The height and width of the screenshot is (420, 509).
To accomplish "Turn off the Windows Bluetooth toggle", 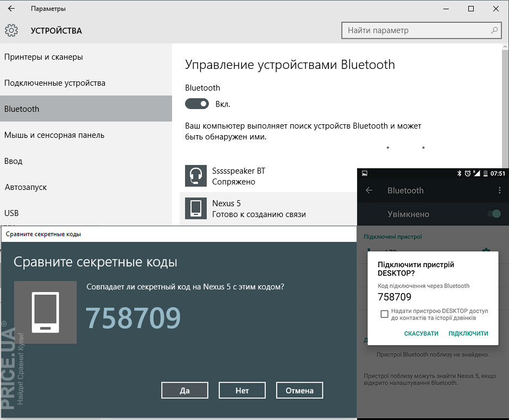I will (198, 104).
